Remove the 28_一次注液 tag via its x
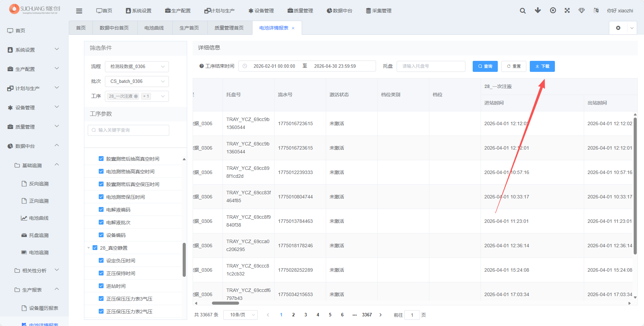Image resolution: width=644 pixels, height=326 pixels. tap(136, 96)
